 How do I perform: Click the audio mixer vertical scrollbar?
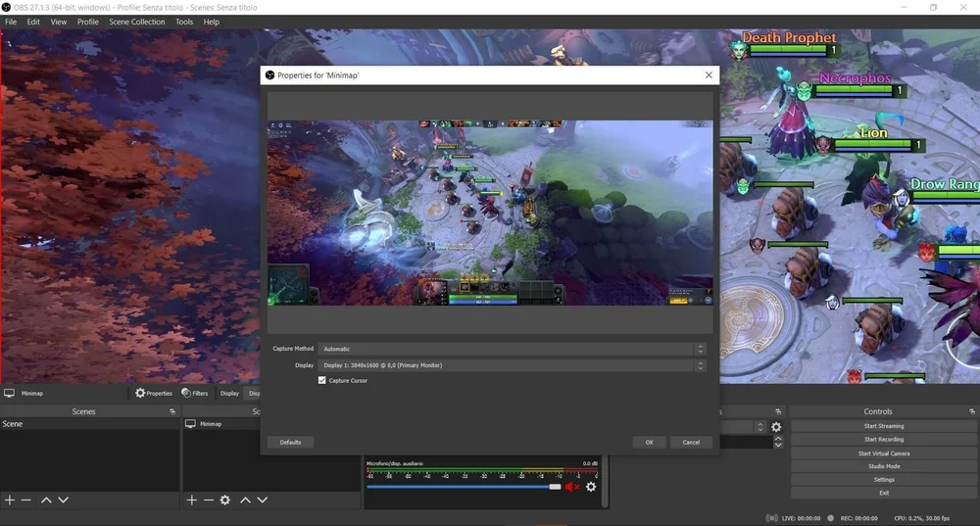pyautogui.click(x=605, y=482)
